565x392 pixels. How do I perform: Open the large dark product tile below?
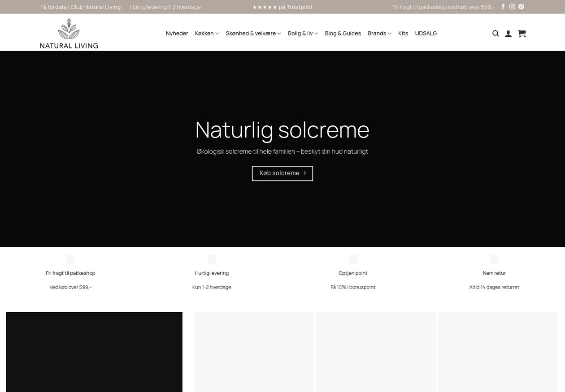[x=94, y=352]
